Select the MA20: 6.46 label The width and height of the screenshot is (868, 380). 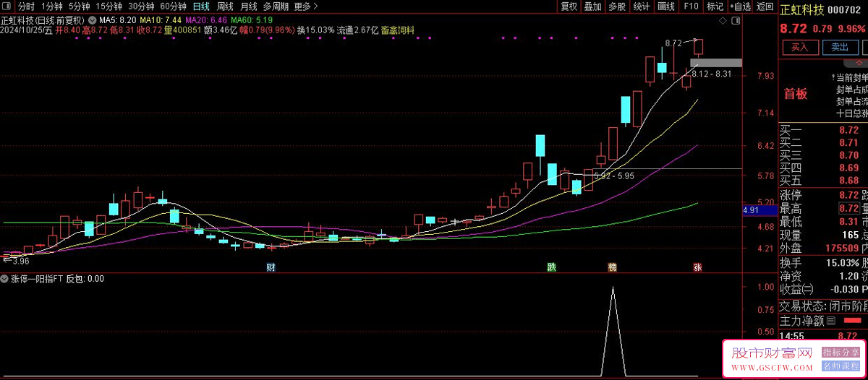(x=206, y=20)
